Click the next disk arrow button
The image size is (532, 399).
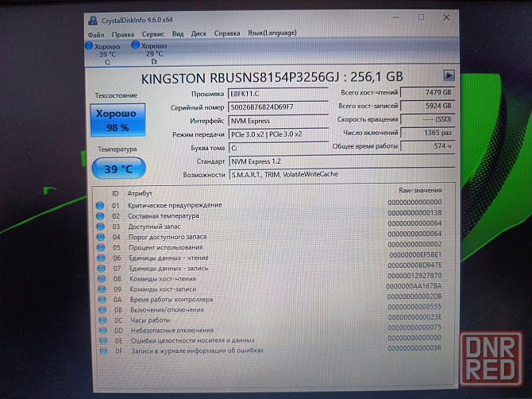(449, 76)
